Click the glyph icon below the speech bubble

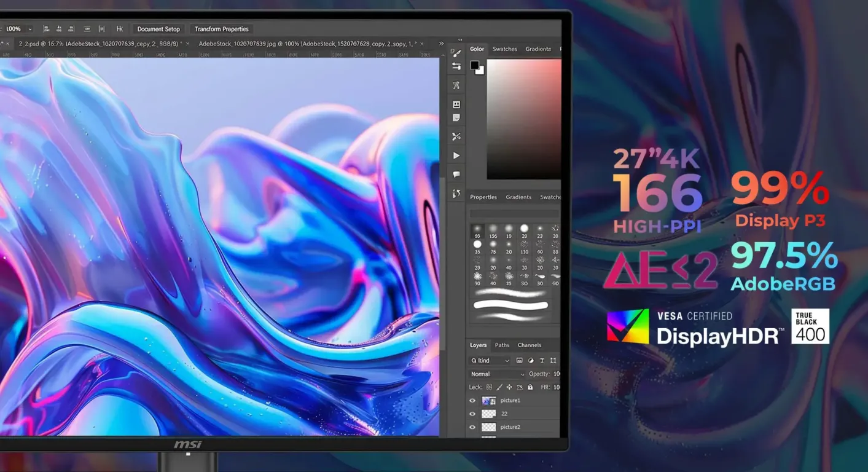tap(456, 194)
